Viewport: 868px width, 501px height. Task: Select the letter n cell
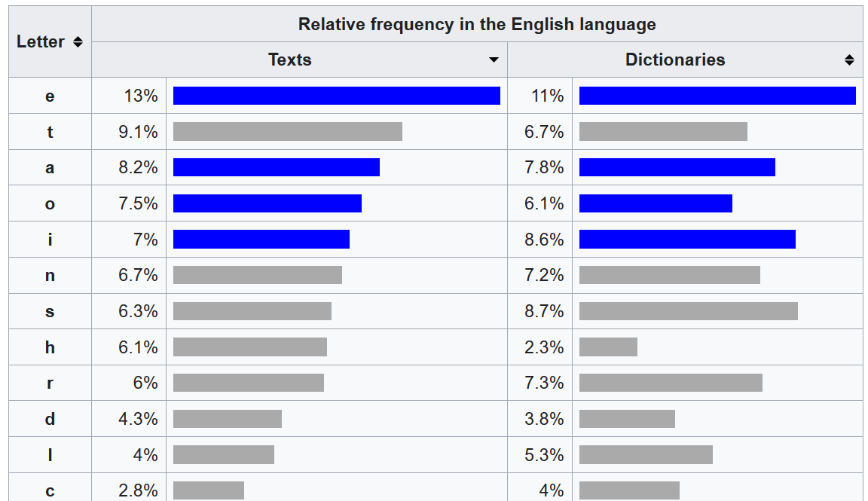pyautogui.click(x=50, y=276)
